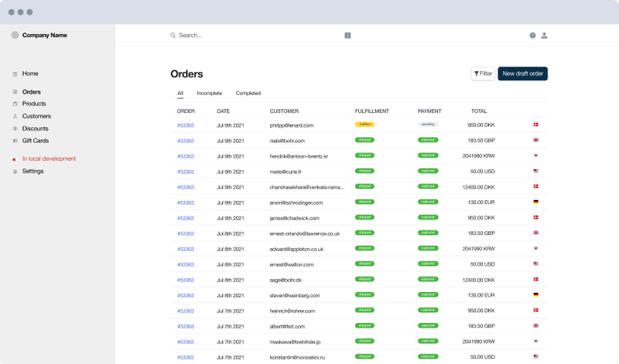619x364 pixels.
Task: Click the Products sidebar icon
Action: (15, 104)
